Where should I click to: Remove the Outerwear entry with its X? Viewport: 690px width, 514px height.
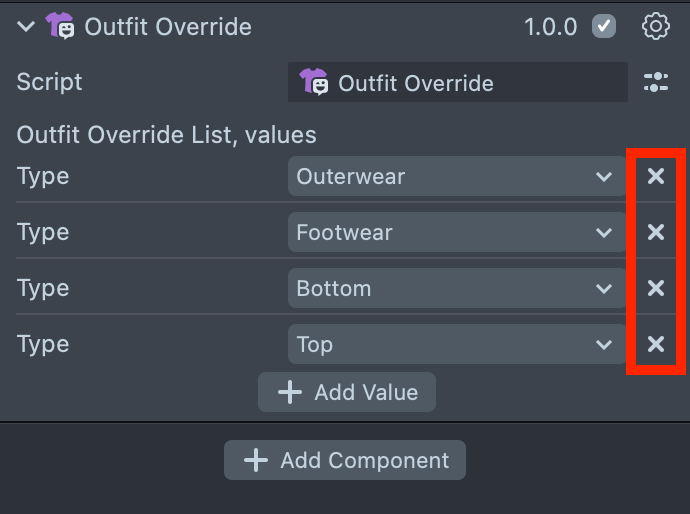(x=656, y=177)
